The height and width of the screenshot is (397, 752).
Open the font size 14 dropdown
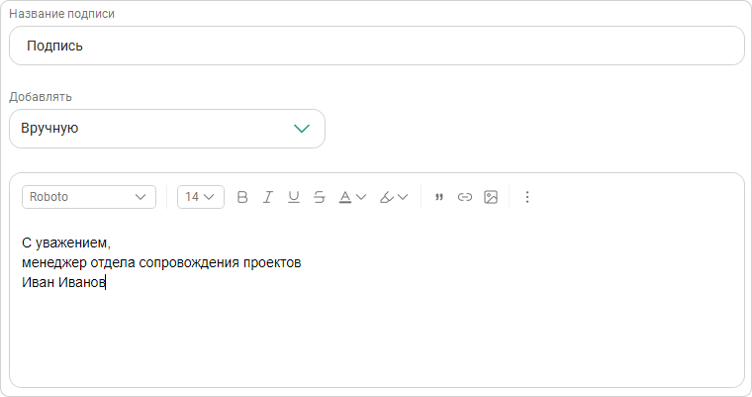tap(200, 197)
